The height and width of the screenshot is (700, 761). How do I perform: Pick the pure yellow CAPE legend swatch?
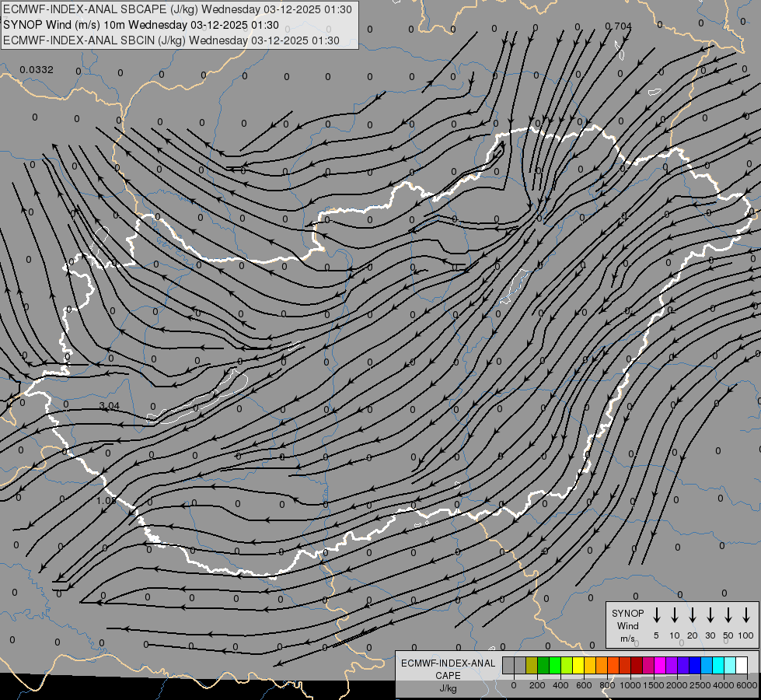[578, 665]
